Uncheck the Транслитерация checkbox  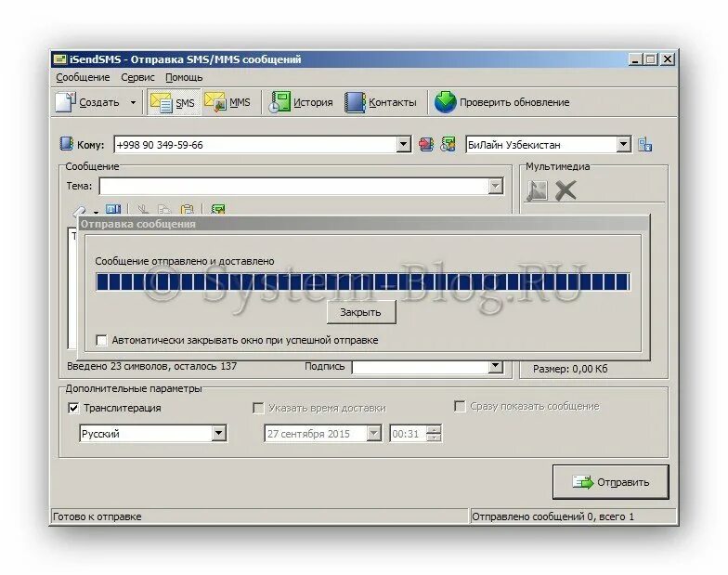[x=73, y=409]
